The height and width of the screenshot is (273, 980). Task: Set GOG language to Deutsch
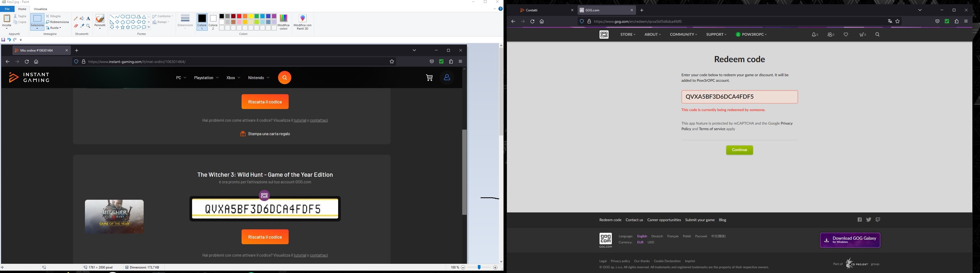[x=657, y=236]
